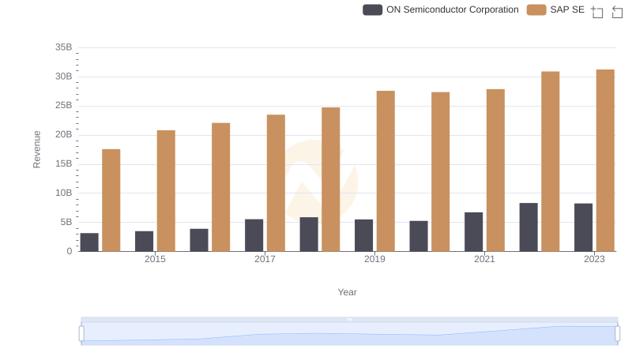Click the SAP SE bar for 2023
The height and width of the screenshot is (364, 632).
(x=605, y=160)
